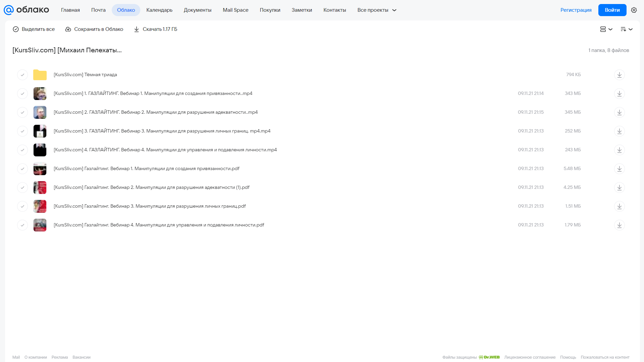Download the 252 МБ Вебинар 3 video

619,131
